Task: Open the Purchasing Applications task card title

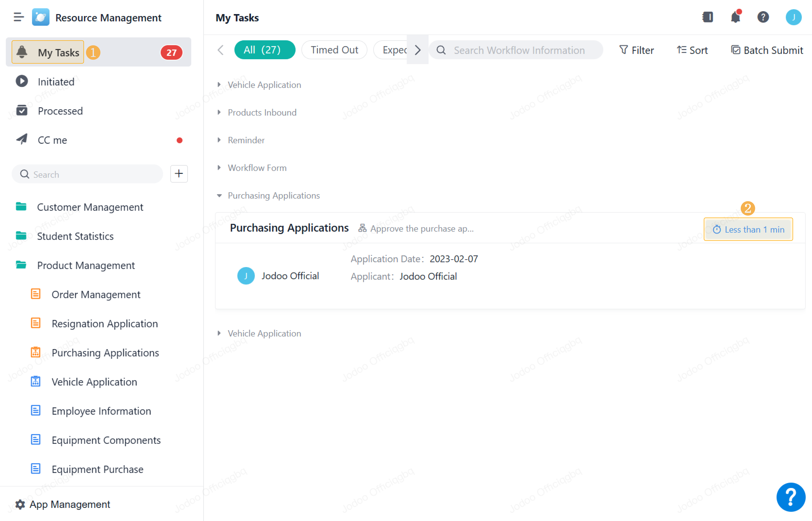Action: click(x=289, y=228)
